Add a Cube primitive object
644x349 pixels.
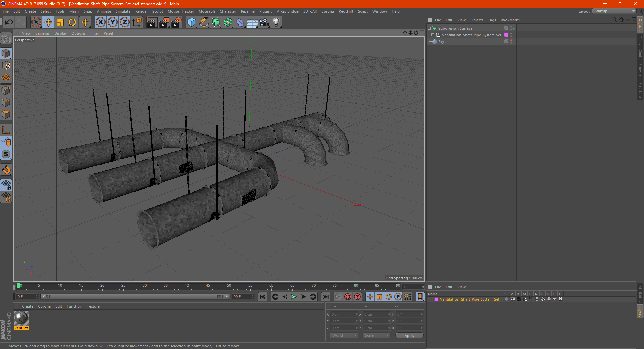pos(192,22)
